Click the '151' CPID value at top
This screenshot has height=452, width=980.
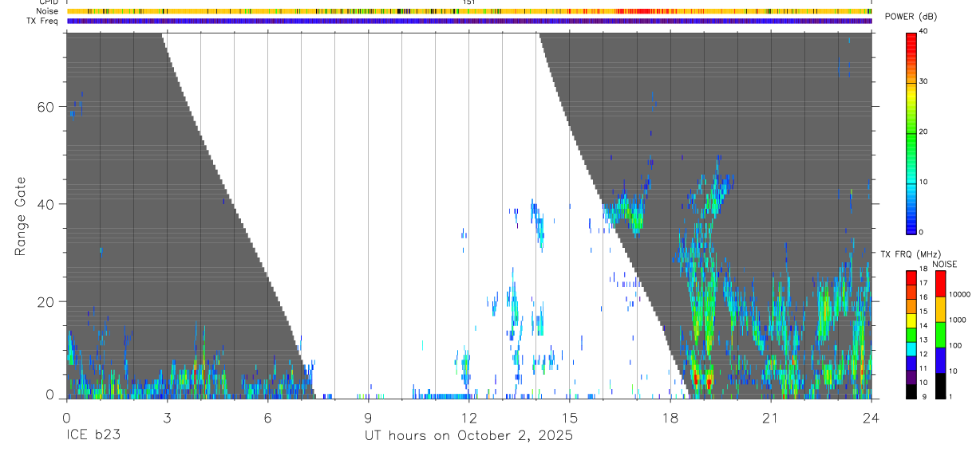(469, 3)
